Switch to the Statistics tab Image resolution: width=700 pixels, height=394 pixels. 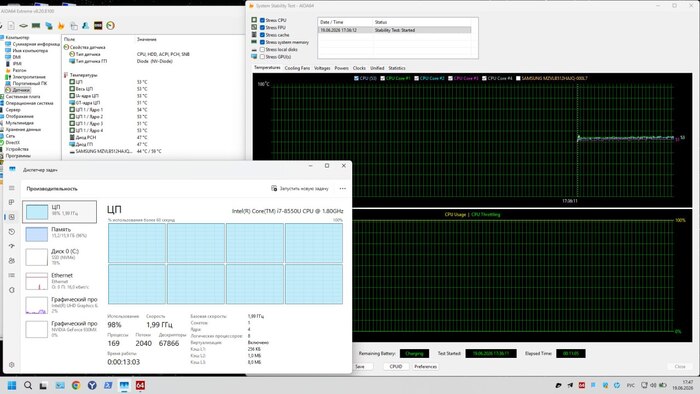tap(397, 68)
